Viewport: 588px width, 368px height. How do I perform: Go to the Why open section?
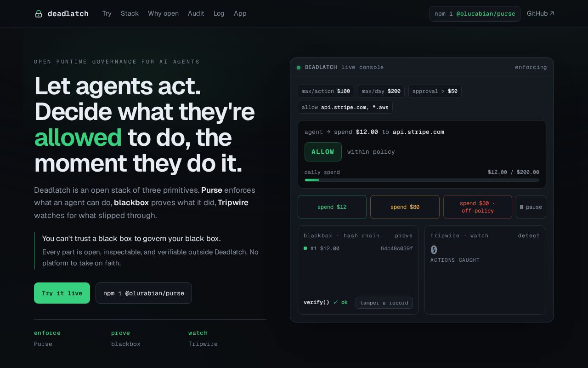click(163, 14)
